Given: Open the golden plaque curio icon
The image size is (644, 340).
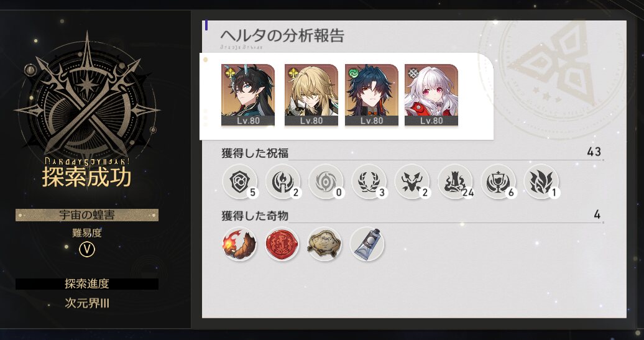Looking at the screenshot, I should 325,244.
